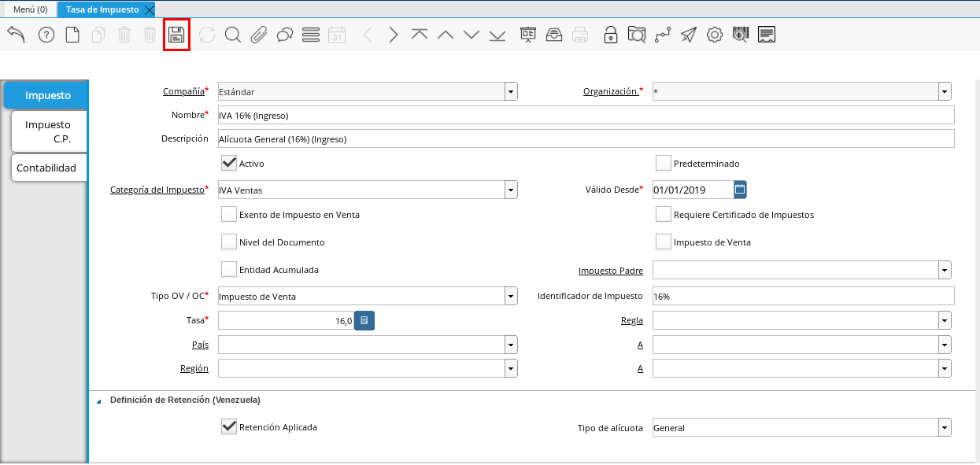Open the gear Process icon in toolbar
The image size is (980, 465).
714,35
